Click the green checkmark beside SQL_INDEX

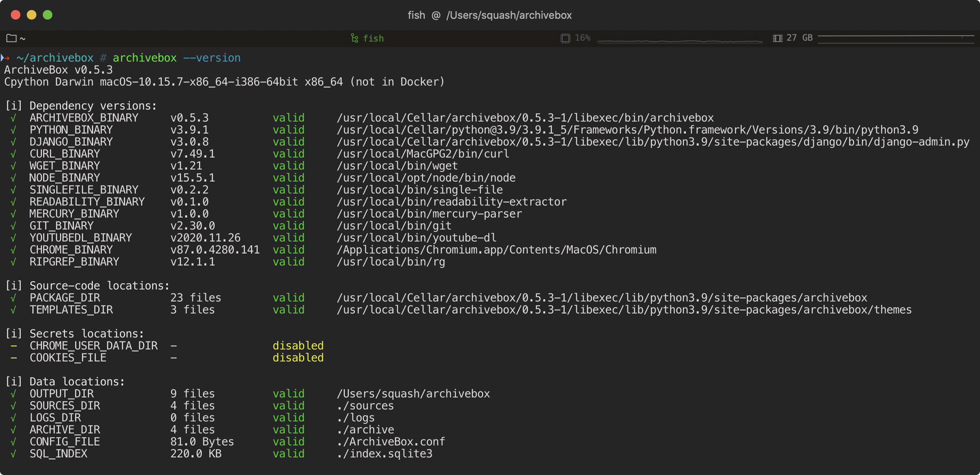[14, 454]
